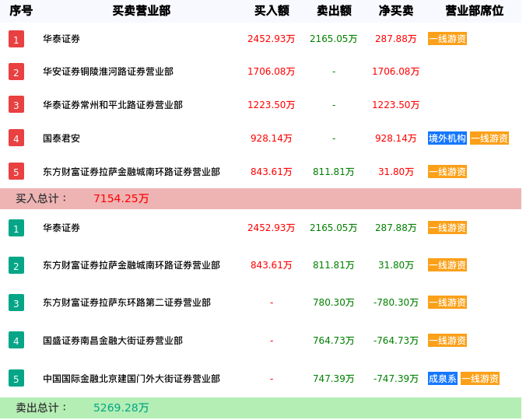Screen dimensions: 526x420
Task: Open 华泰证券 in the sell list
Action: coord(61,228)
